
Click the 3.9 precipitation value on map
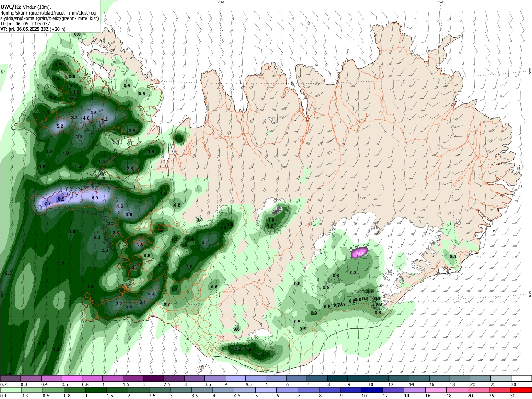[129, 215]
